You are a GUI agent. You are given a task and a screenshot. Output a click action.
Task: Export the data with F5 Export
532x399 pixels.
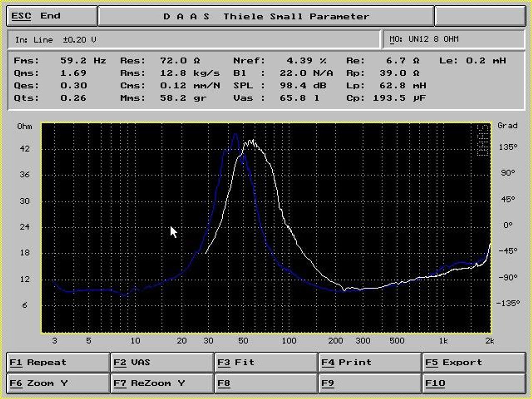tap(474, 362)
